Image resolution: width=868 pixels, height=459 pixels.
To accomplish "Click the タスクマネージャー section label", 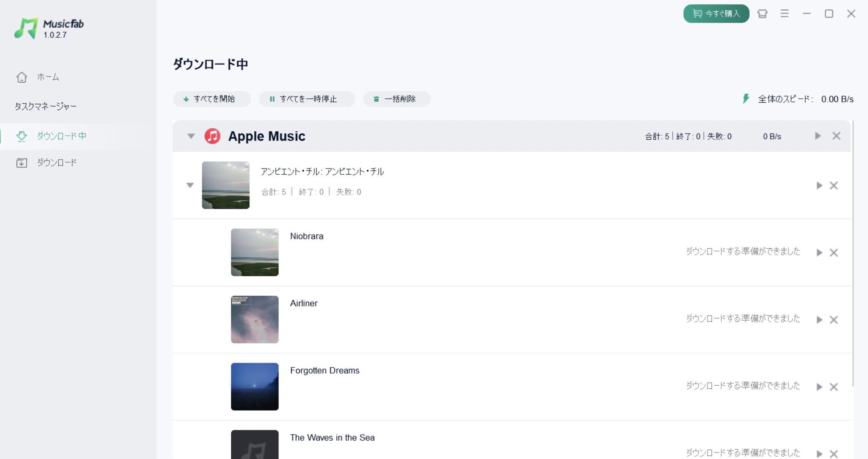I will 46,106.
